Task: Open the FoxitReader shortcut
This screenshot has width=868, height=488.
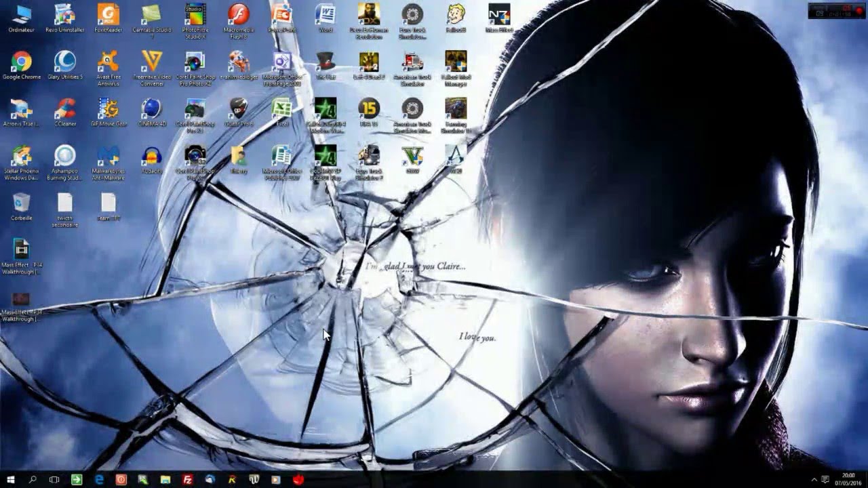Action: click(x=108, y=18)
